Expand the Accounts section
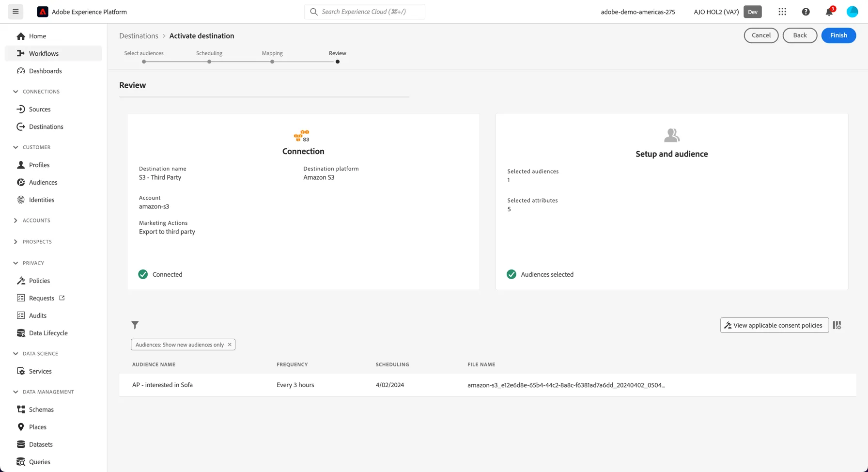 [x=15, y=220]
